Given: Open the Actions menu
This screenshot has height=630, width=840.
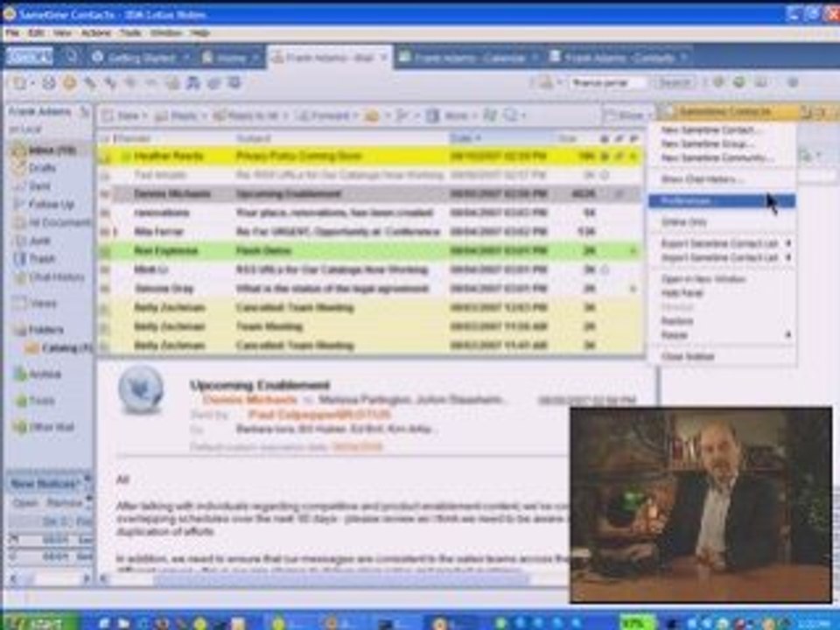Looking at the screenshot, I should pos(96,33).
